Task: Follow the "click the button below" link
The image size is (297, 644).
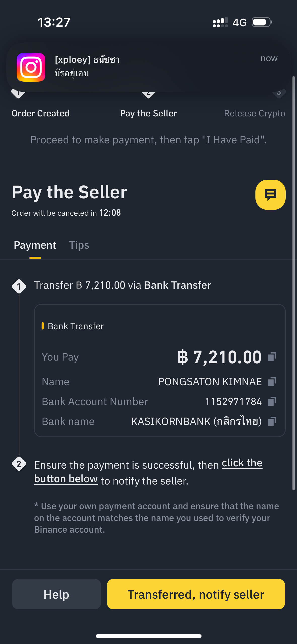Action: click(x=148, y=471)
